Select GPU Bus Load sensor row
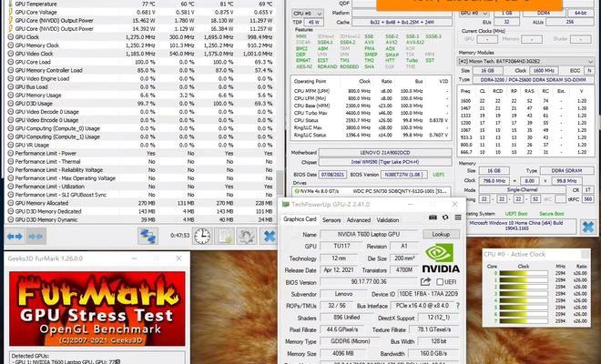This screenshot has height=364, width=601. click(140, 87)
